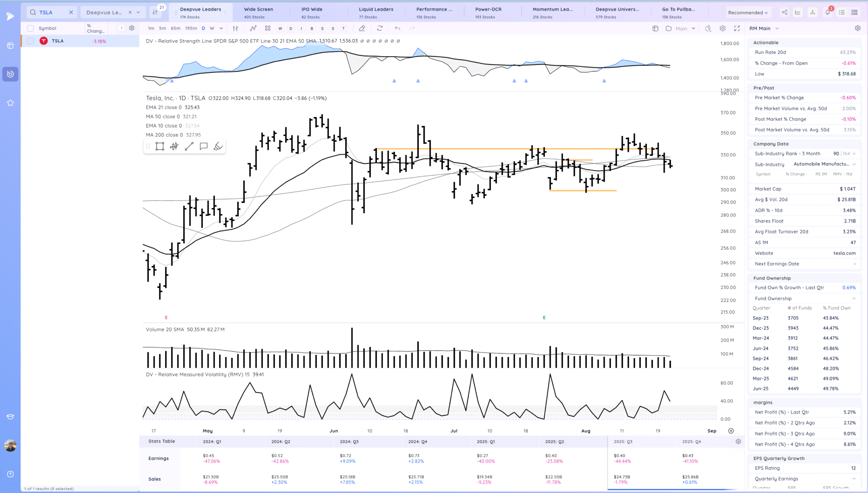Toggle the D circle button
Screen dimensions: 868x493
point(291,28)
